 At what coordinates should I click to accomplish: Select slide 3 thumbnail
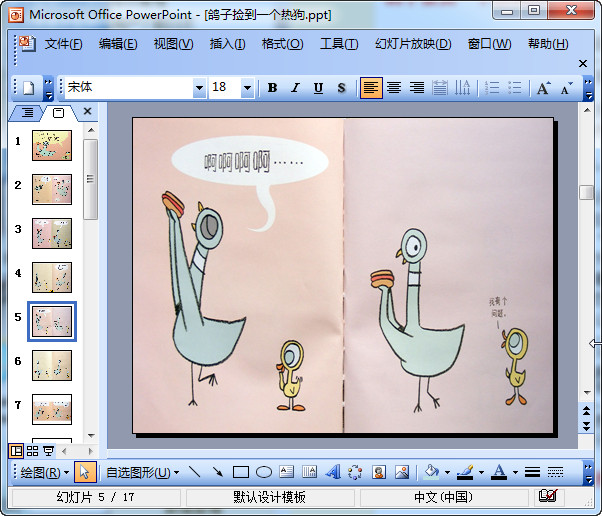click(x=52, y=233)
